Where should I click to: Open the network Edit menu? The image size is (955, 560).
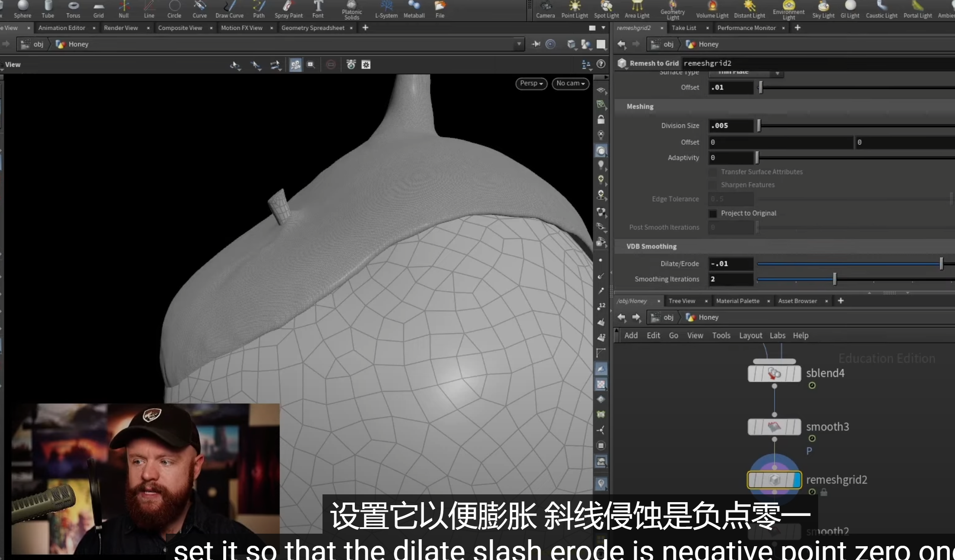coord(653,335)
